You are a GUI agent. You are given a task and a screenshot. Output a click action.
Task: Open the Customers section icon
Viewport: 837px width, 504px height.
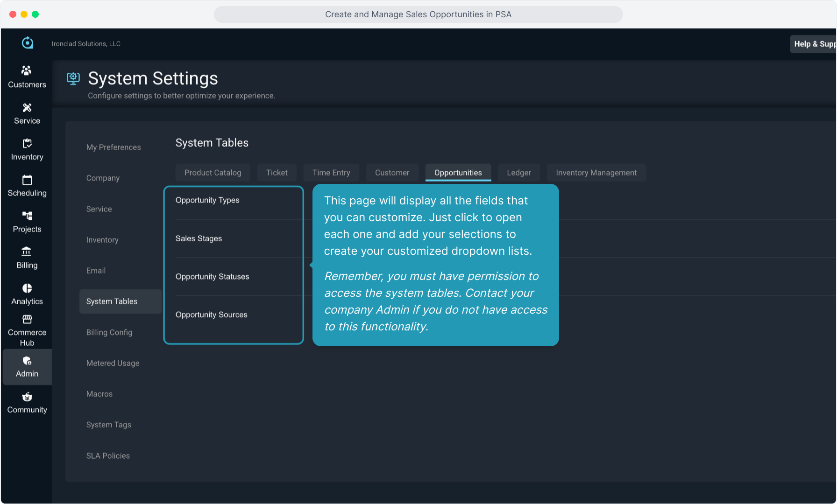click(x=27, y=70)
